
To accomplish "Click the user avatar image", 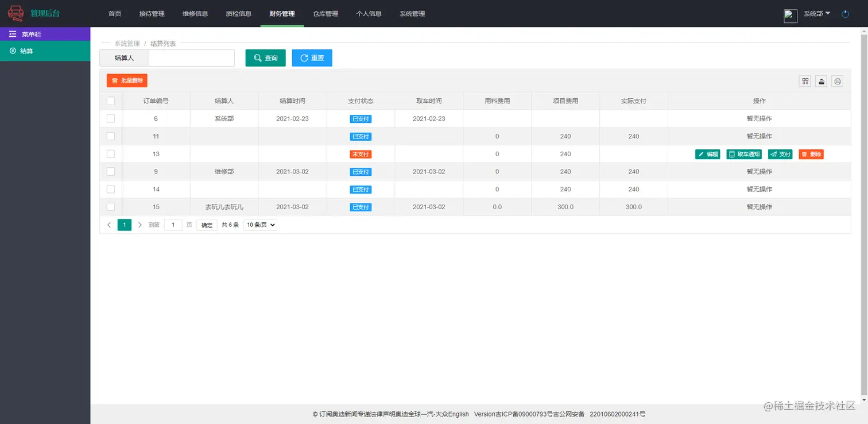I will point(790,16).
